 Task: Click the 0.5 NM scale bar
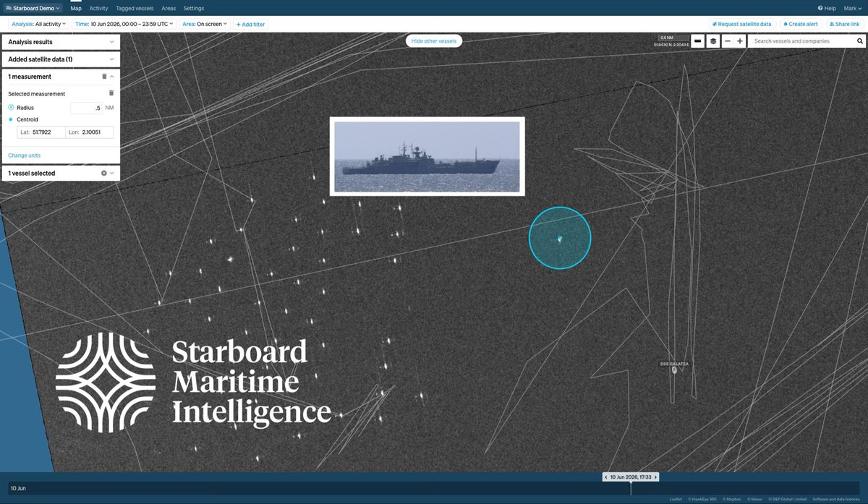coord(673,38)
